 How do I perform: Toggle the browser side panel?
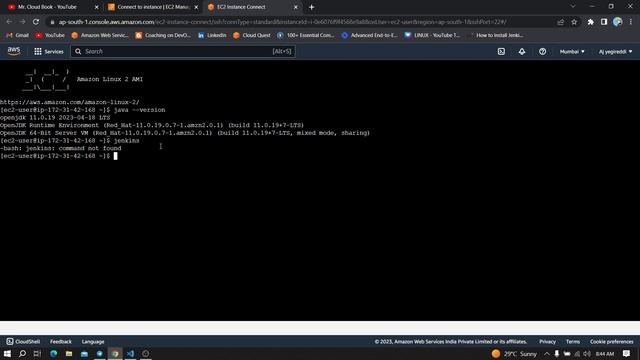(x=604, y=22)
